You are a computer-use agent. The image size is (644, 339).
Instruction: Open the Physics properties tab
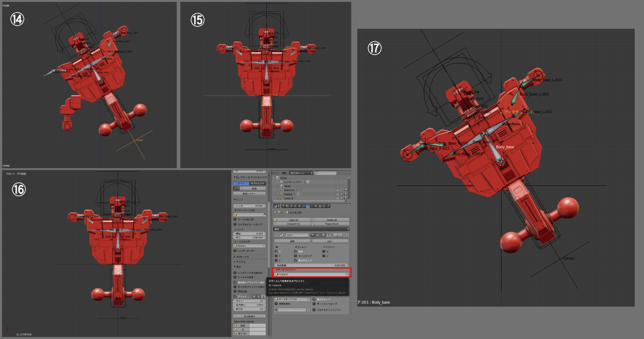pos(328,206)
